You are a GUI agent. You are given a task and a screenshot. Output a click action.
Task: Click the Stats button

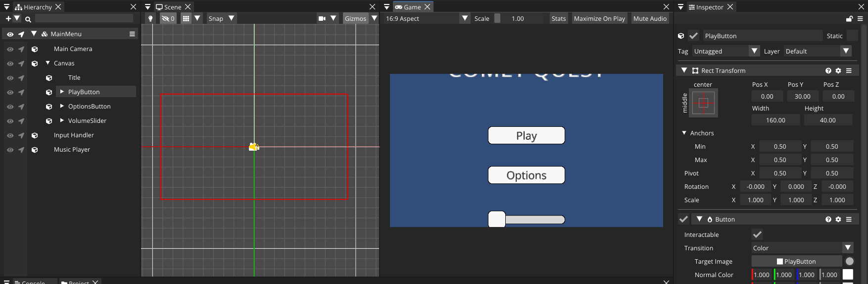click(559, 18)
